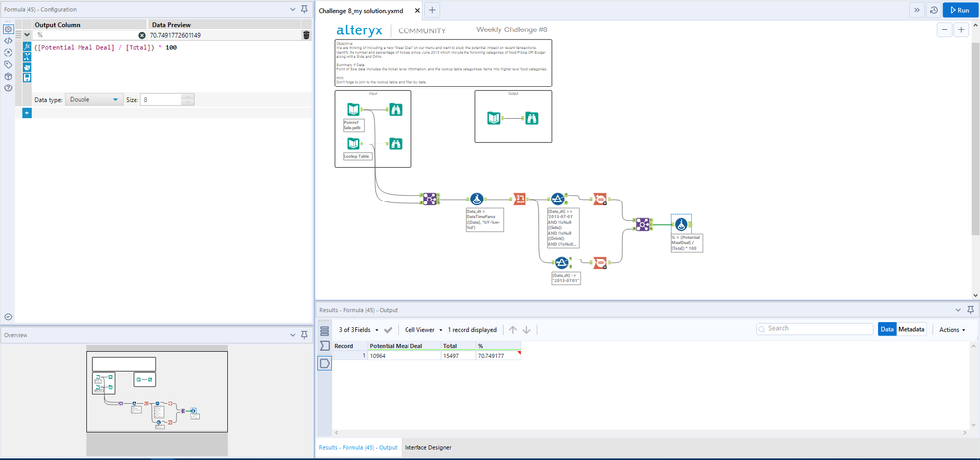The height and width of the screenshot is (460, 980).
Task: Expand the 3 of 3 Fields dropdown
Action: [357, 330]
